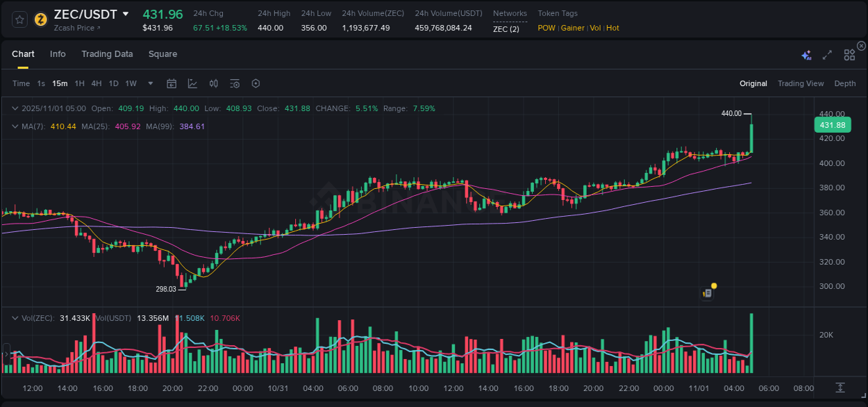868x407 pixels.
Task: Collapse the MA indicator row chevron
Action: 15,126
